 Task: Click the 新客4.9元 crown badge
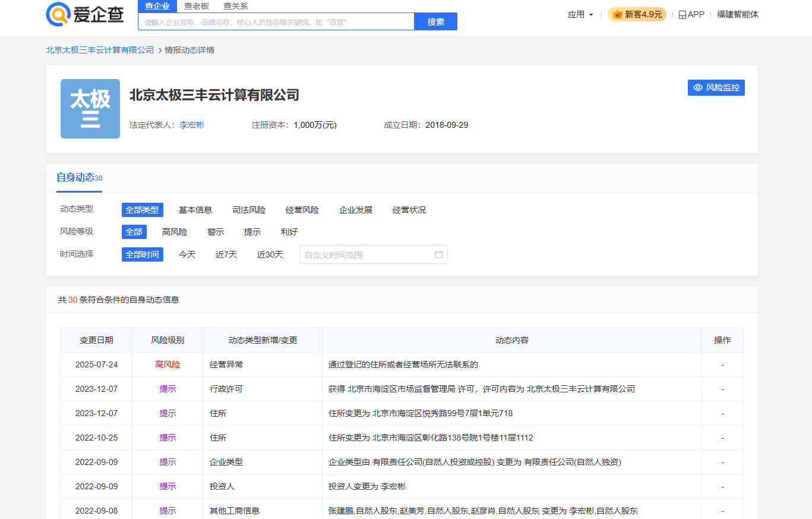click(x=617, y=13)
